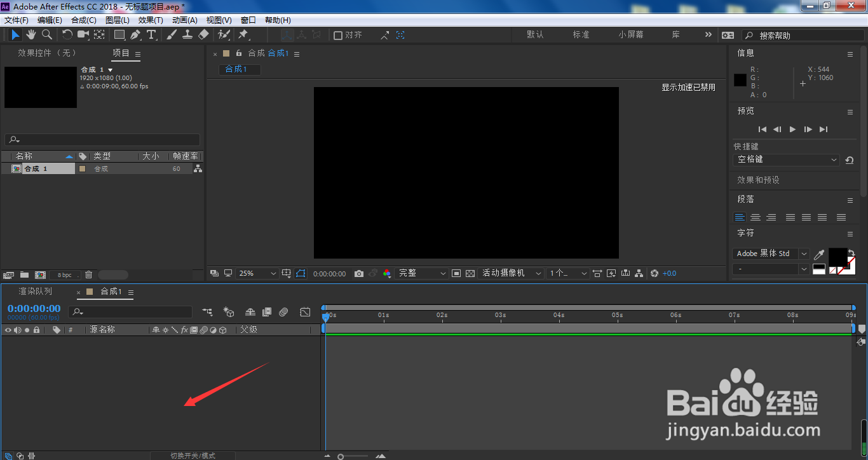The height and width of the screenshot is (460, 868).
Task: Open the 信息 panel menu
Action: (x=850, y=55)
